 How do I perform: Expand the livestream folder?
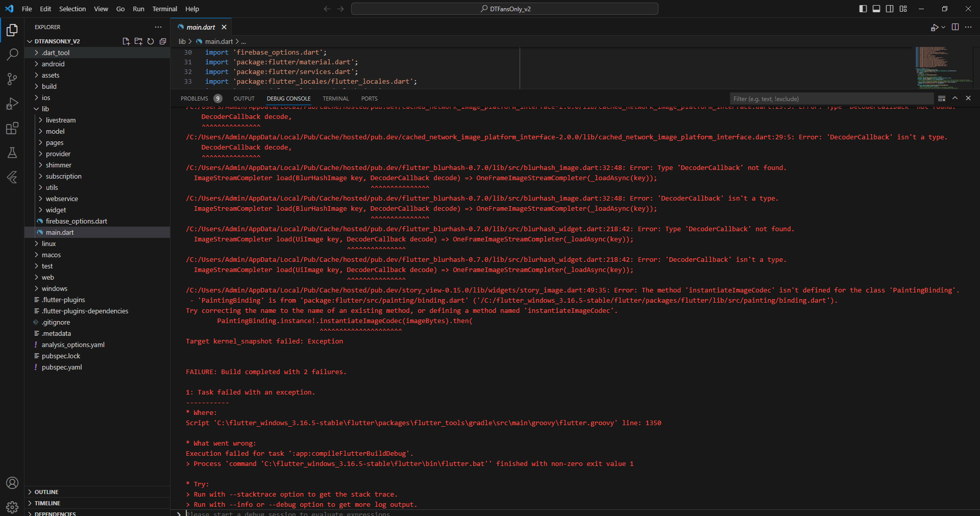[97, 120]
